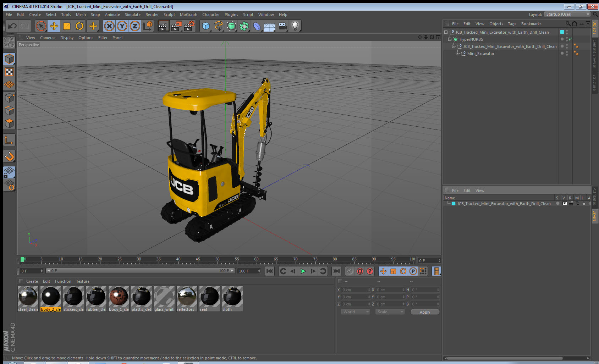Open the Layout dropdown Startup (User)
Image resolution: width=599 pixels, height=364 pixels.
(x=567, y=14)
